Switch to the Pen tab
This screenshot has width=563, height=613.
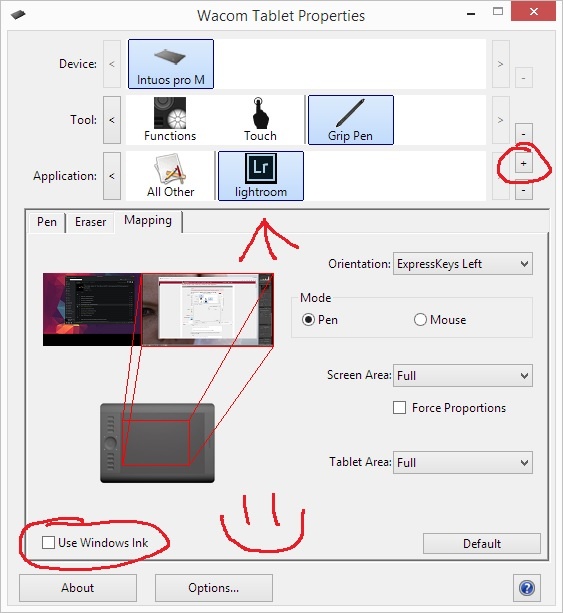pyautogui.click(x=47, y=222)
